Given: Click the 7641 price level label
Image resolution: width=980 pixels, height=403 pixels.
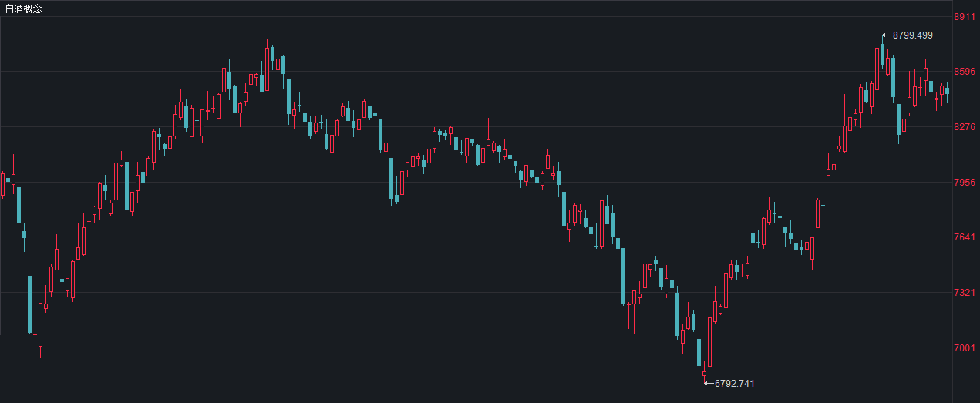Looking at the screenshot, I should [x=965, y=237].
